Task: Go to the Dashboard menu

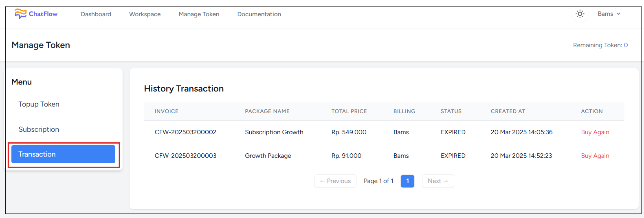Action: (96, 14)
